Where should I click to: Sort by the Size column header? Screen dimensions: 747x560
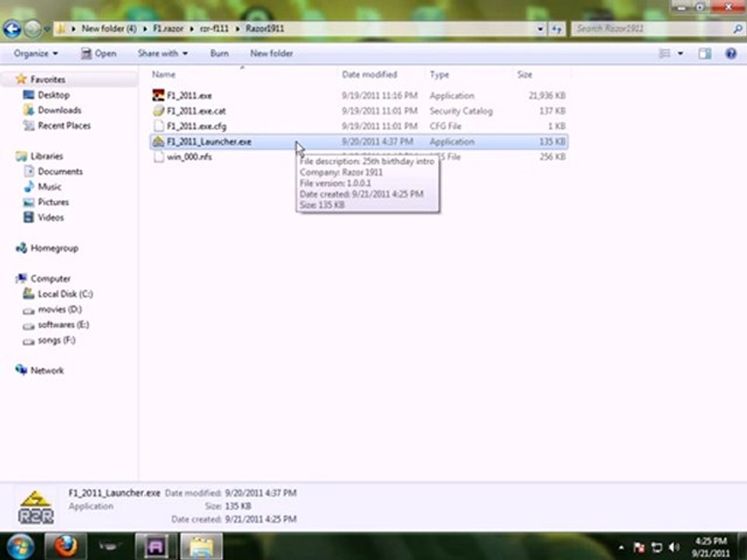[524, 75]
